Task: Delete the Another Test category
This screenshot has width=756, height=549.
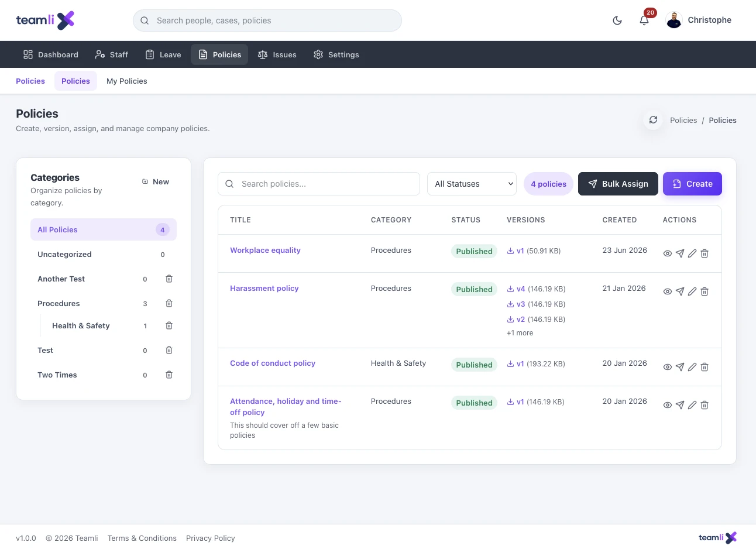Action: [x=169, y=279]
